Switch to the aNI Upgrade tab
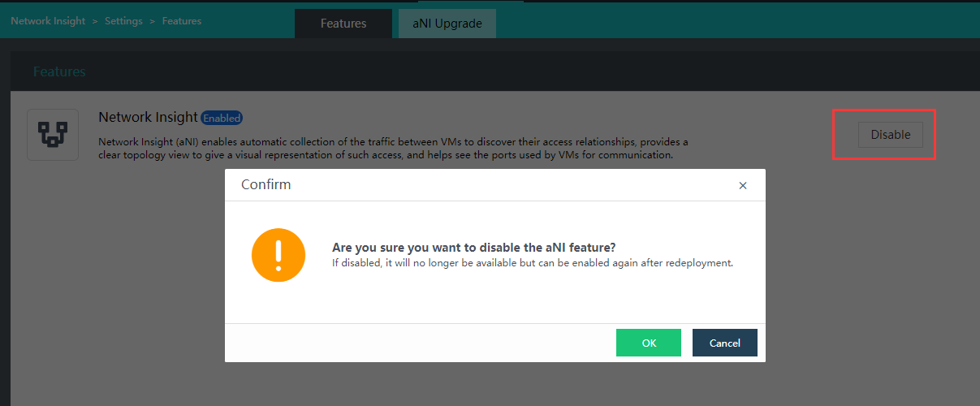 [x=447, y=24]
